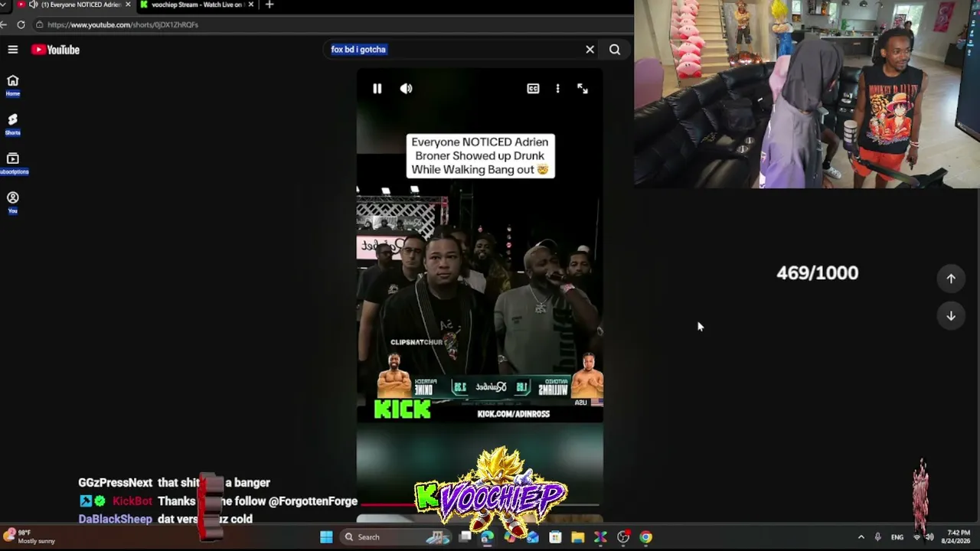Go back to the previous page
Screen dimensions: 980x551
coord(4,24)
